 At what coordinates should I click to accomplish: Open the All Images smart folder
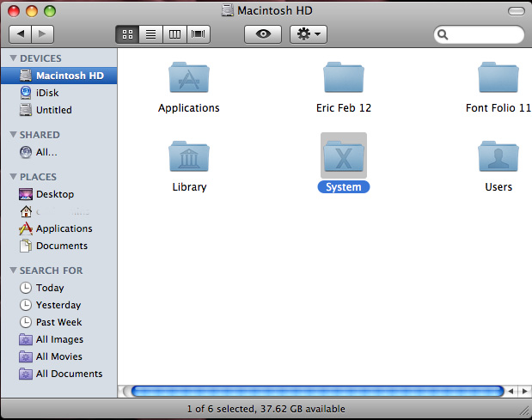(x=59, y=339)
